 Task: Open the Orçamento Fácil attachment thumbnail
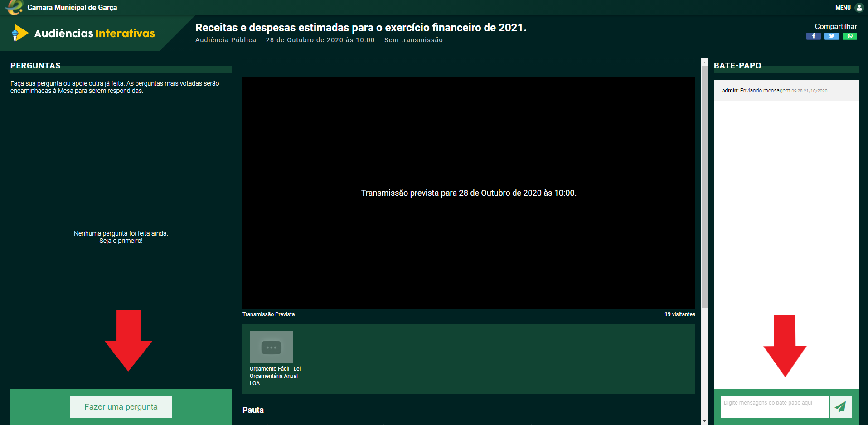[271, 347]
